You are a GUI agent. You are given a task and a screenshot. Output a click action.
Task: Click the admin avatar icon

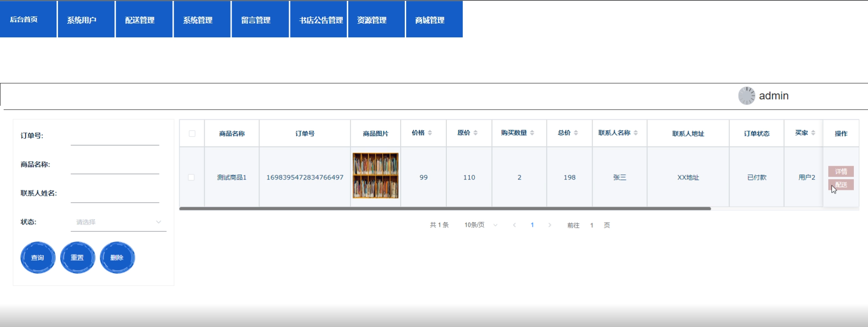(x=747, y=96)
